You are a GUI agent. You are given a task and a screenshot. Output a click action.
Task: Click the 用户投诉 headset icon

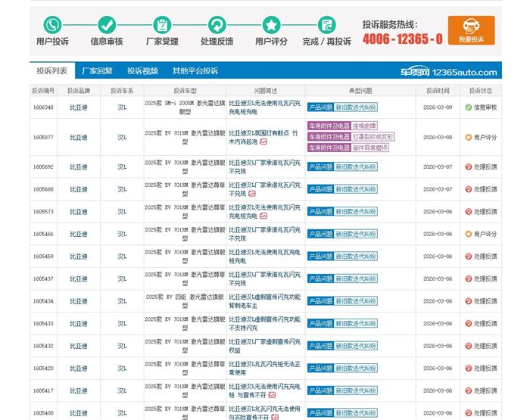(52, 25)
